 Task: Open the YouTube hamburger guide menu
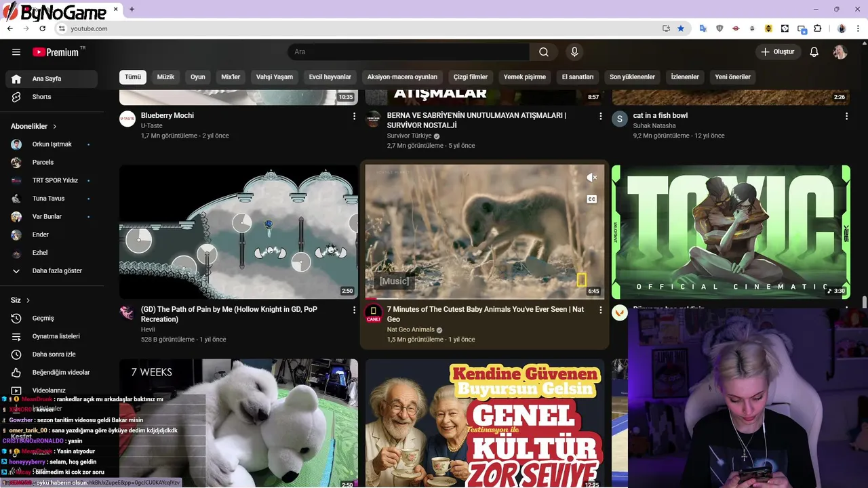[x=16, y=52]
